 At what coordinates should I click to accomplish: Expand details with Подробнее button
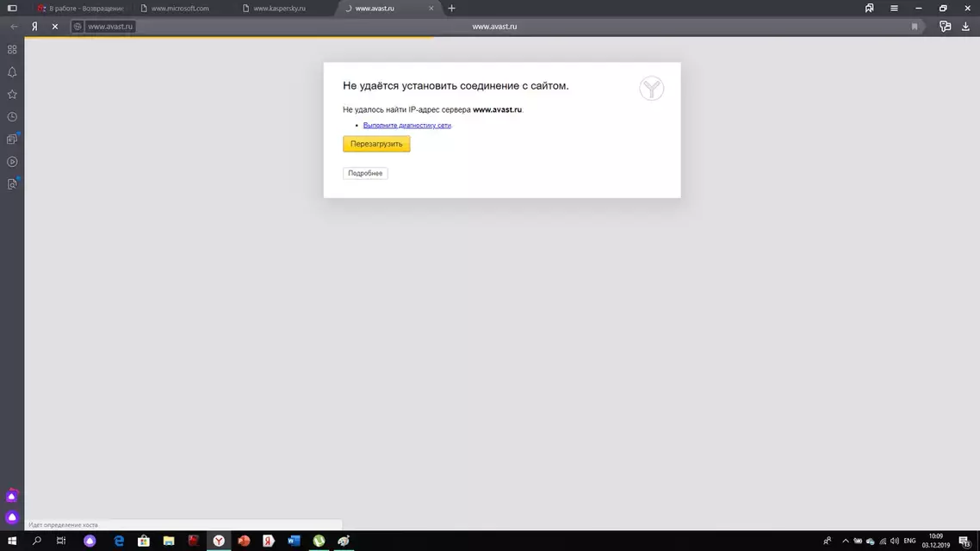click(x=365, y=173)
